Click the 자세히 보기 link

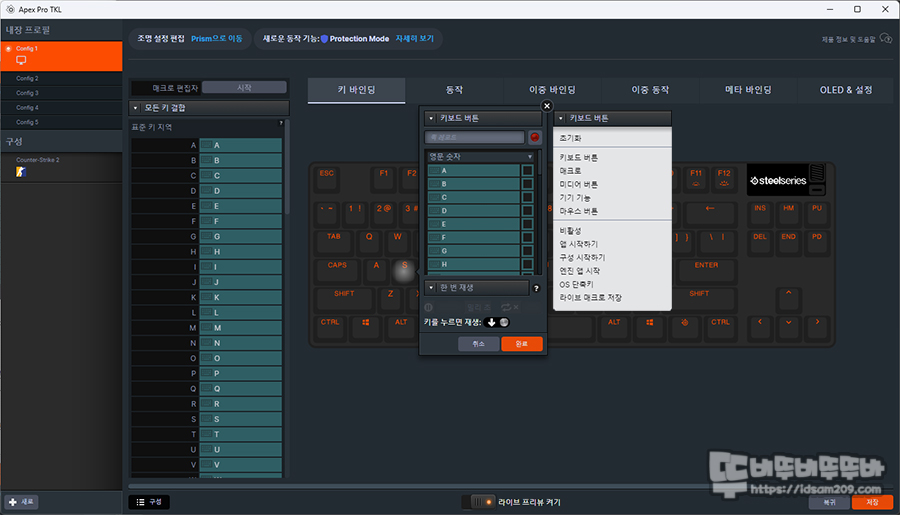click(x=414, y=38)
